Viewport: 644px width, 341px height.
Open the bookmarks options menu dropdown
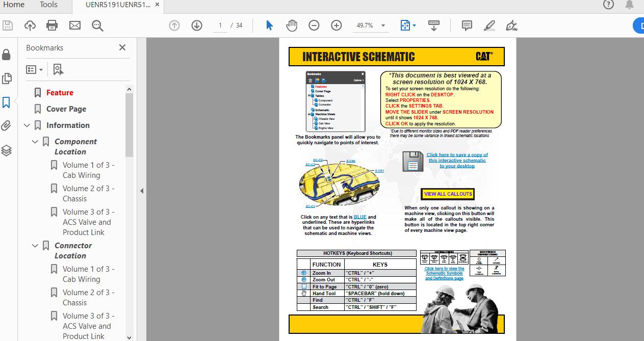tap(35, 69)
